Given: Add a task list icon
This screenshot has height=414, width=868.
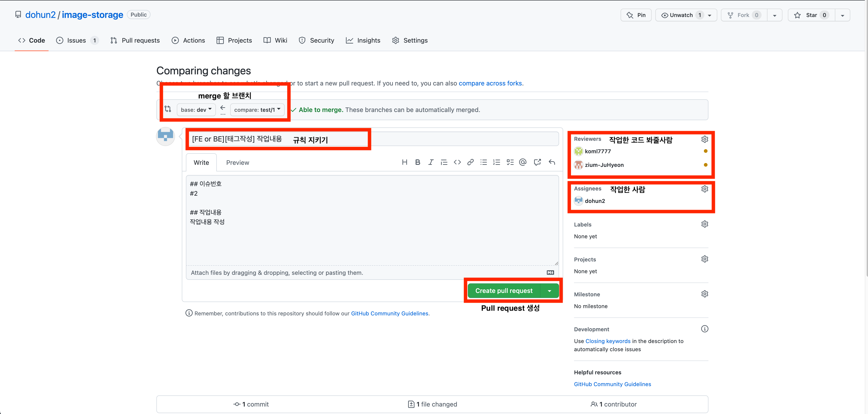Looking at the screenshot, I should 510,162.
